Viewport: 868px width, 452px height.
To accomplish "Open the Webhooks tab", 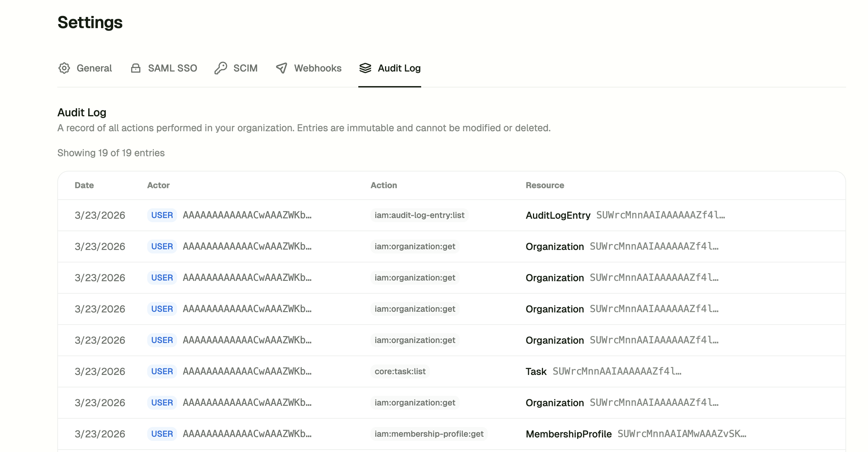I will click(318, 68).
